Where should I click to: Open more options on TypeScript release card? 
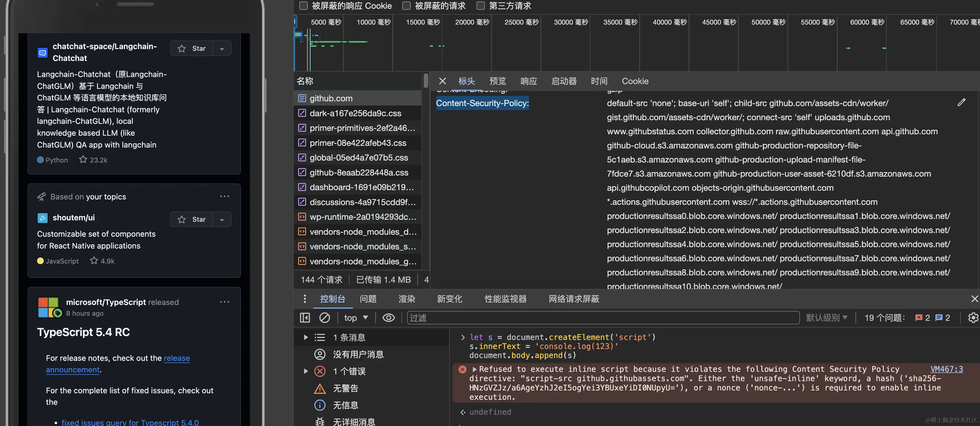[225, 302]
